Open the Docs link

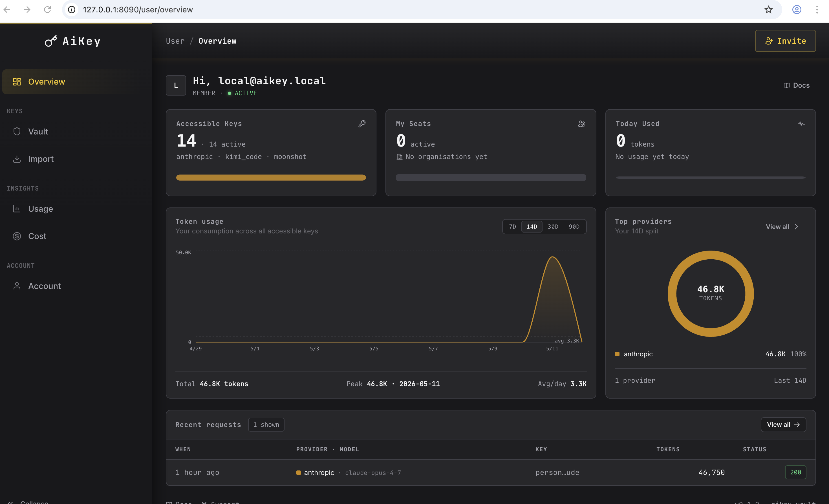click(x=796, y=85)
